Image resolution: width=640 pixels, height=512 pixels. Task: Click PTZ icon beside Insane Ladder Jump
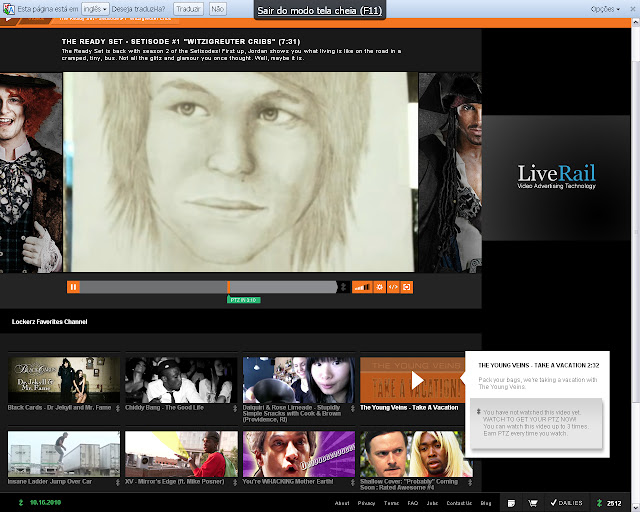point(118,482)
